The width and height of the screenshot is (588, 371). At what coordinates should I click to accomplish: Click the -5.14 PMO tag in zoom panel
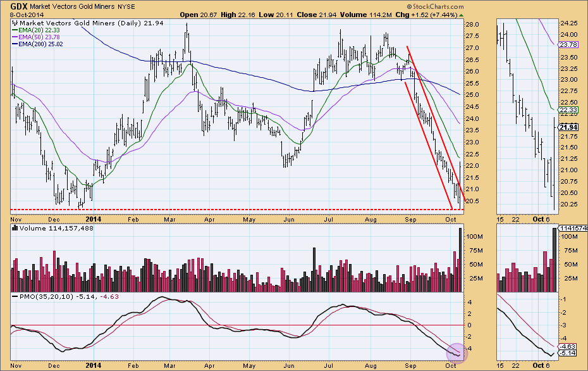coord(567,353)
